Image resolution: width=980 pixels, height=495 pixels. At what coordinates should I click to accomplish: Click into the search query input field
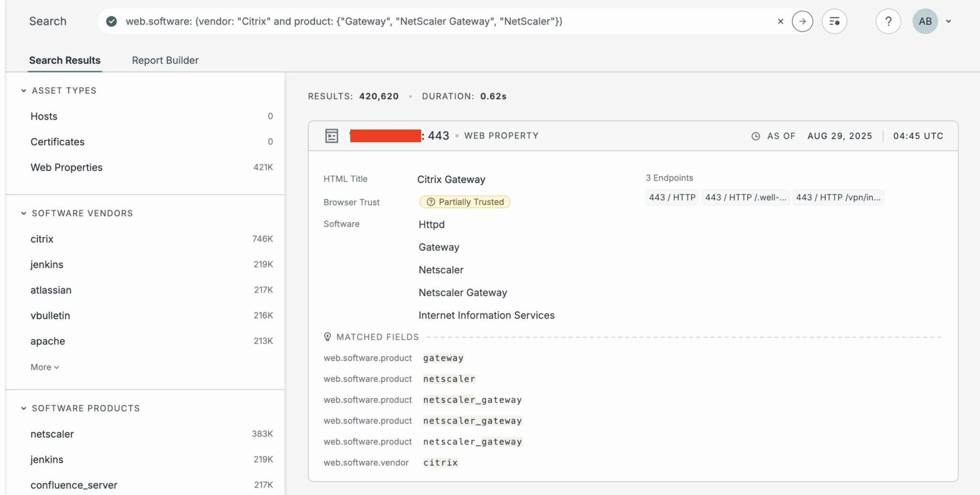click(x=431, y=22)
